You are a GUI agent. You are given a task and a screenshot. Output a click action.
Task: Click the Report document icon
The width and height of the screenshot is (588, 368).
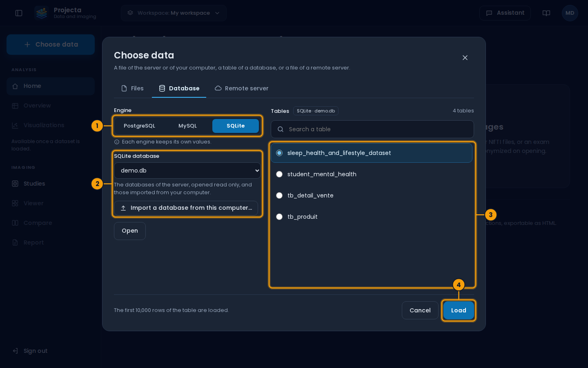pyautogui.click(x=15, y=243)
